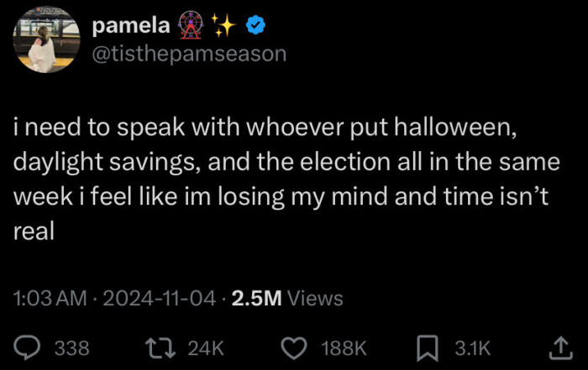Click the reply speech bubble icon
Screen dimensions: 588x370
tap(29, 347)
